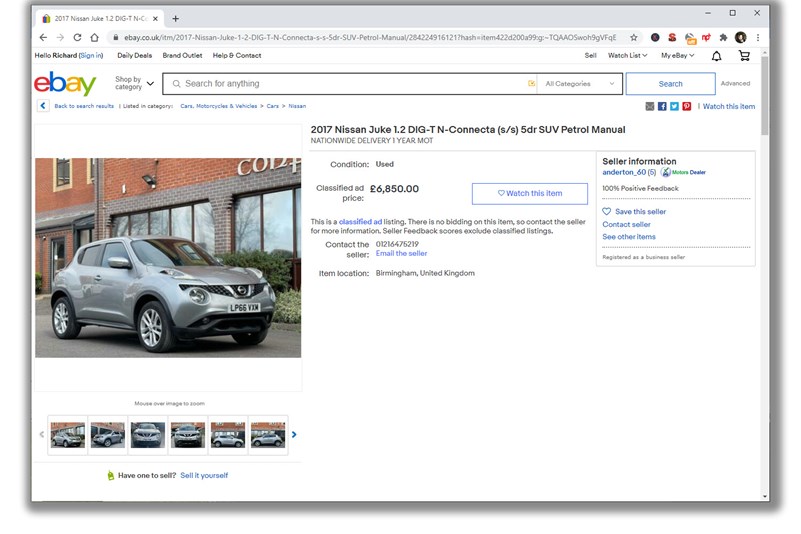The height and width of the screenshot is (534, 801).
Task: Select the sixth car thumbnail
Action: pos(268,435)
